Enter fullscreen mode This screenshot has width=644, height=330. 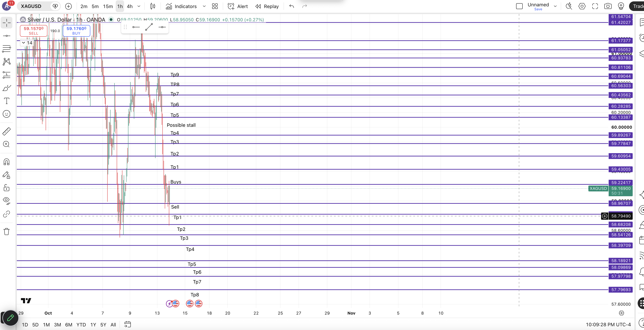(x=595, y=6)
